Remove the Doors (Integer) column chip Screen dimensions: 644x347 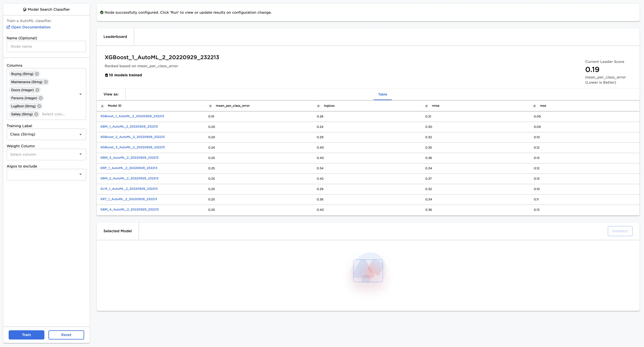(37, 90)
